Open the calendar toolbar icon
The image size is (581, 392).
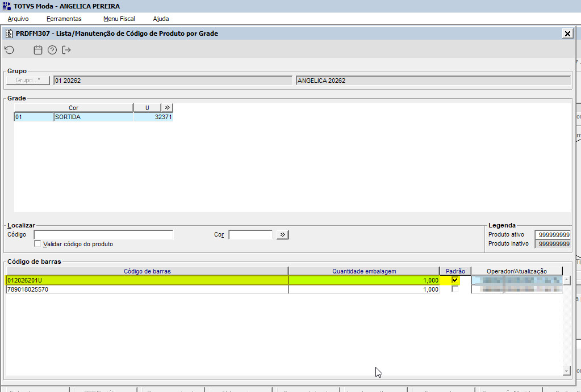tap(38, 50)
